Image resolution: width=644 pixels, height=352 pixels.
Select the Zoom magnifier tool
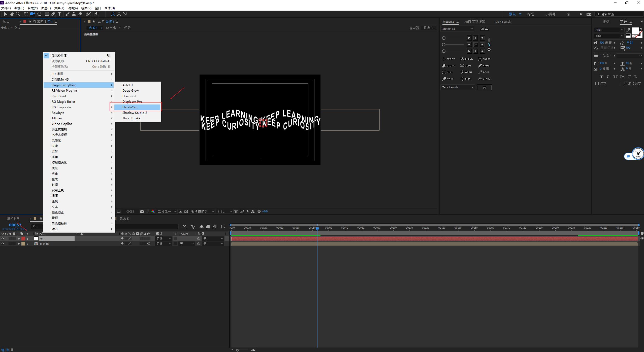(x=18, y=14)
